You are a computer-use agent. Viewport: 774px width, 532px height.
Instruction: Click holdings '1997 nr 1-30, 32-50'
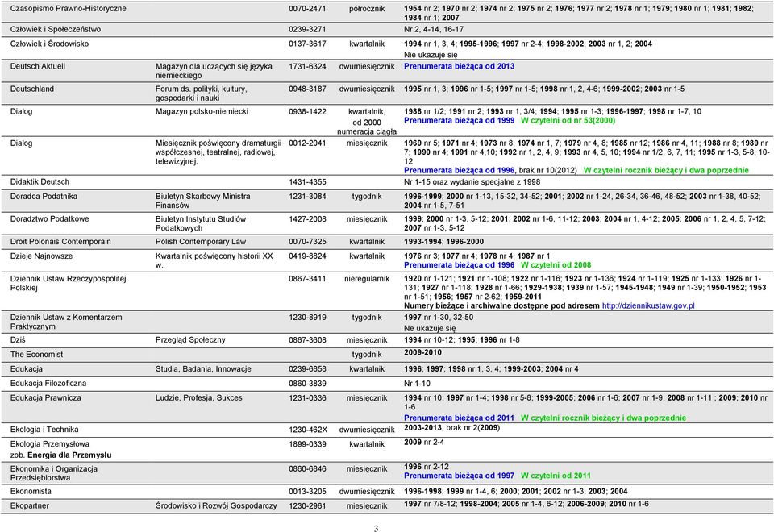(439, 318)
